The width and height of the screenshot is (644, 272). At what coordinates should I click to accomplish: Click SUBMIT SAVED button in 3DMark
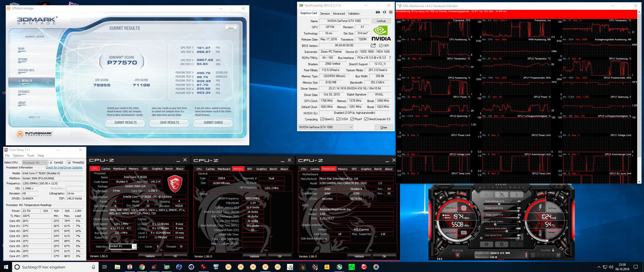click(213, 123)
